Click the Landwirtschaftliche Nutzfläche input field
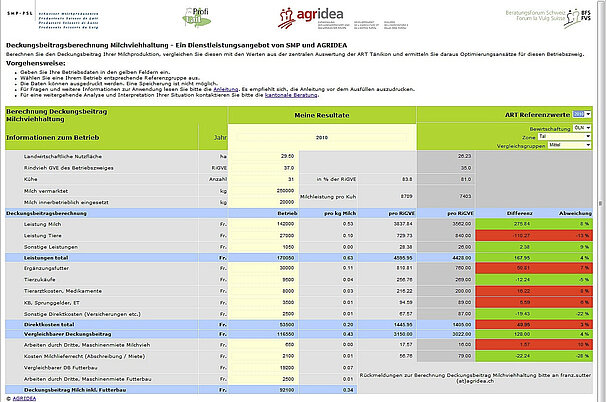The height and width of the screenshot is (402, 606). coord(270,157)
